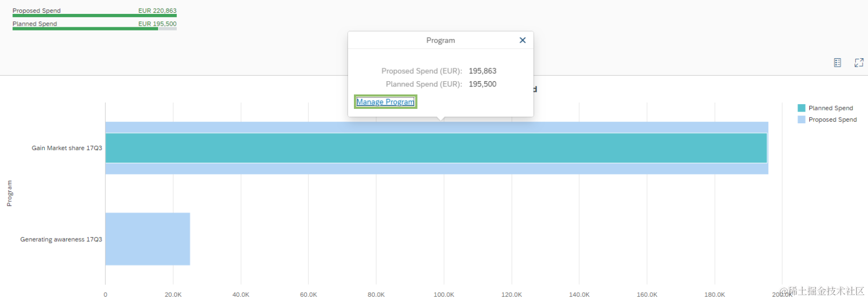Click Planned Spend (EUR) popover label

click(424, 84)
